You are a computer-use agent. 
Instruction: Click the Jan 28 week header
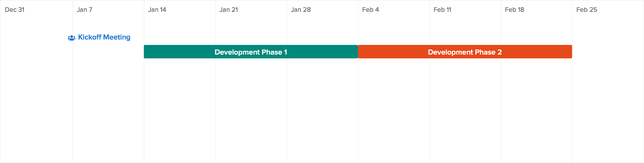[x=301, y=10]
